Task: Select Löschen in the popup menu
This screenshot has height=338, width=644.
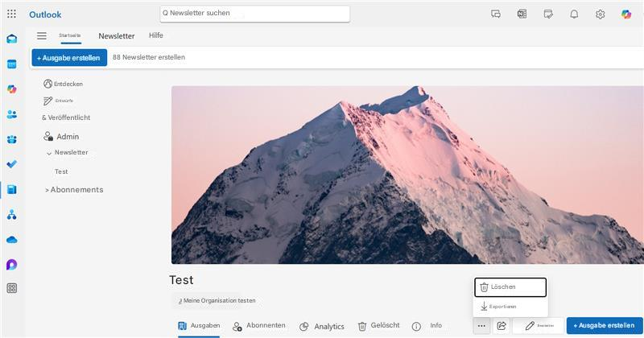Action: pyautogui.click(x=510, y=287)
